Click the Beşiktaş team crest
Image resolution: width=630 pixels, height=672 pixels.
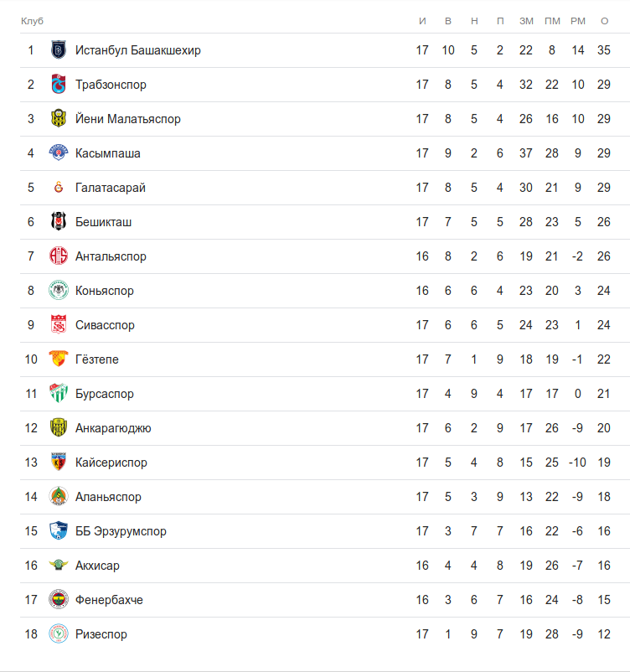[59, 222]
